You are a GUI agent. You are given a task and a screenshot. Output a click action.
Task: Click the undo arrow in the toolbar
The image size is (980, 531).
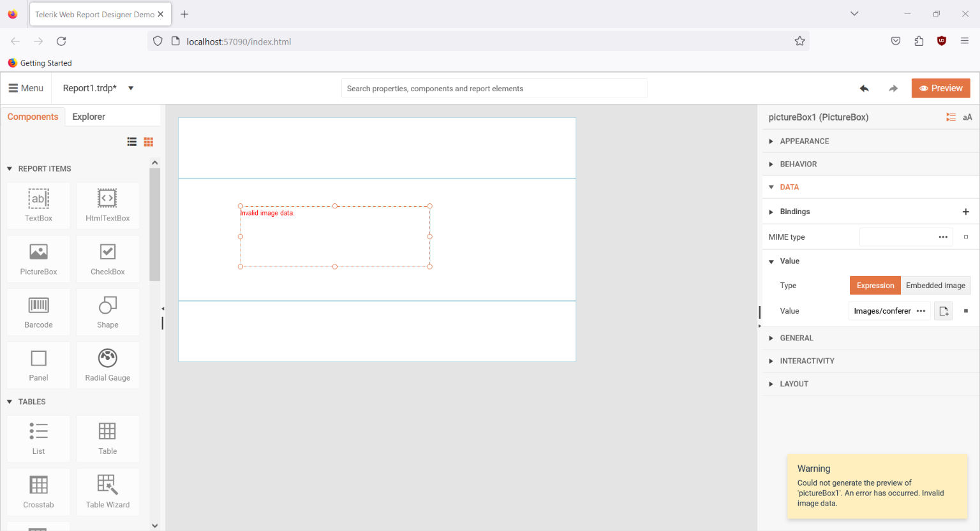coord(864,88)
